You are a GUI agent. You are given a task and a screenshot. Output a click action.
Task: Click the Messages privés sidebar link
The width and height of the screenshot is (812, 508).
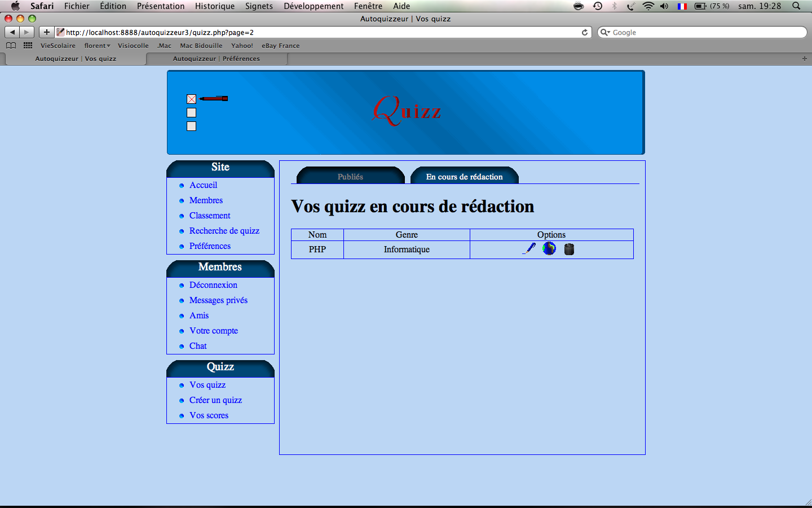218,300
